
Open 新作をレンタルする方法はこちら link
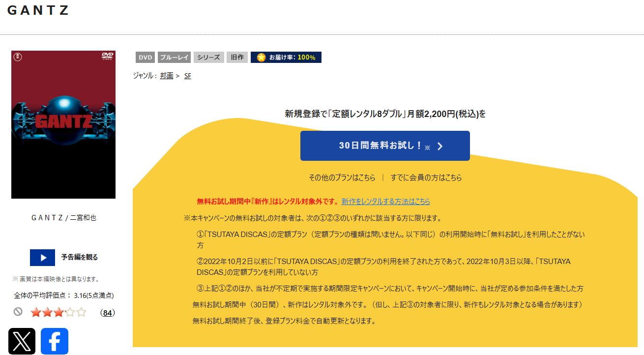pyautogui.click(x=386, y=202)
